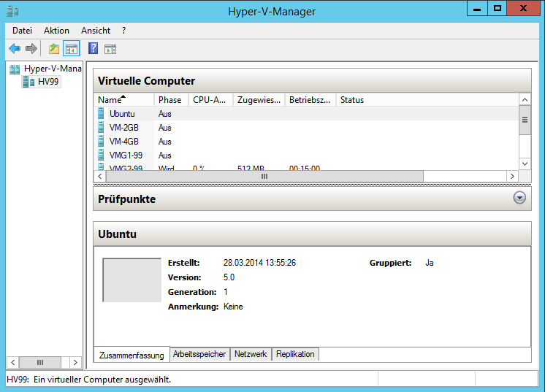Screen dimensions: 545x392
Task: Go back with the blue arrow
Action: click(15, 49)
